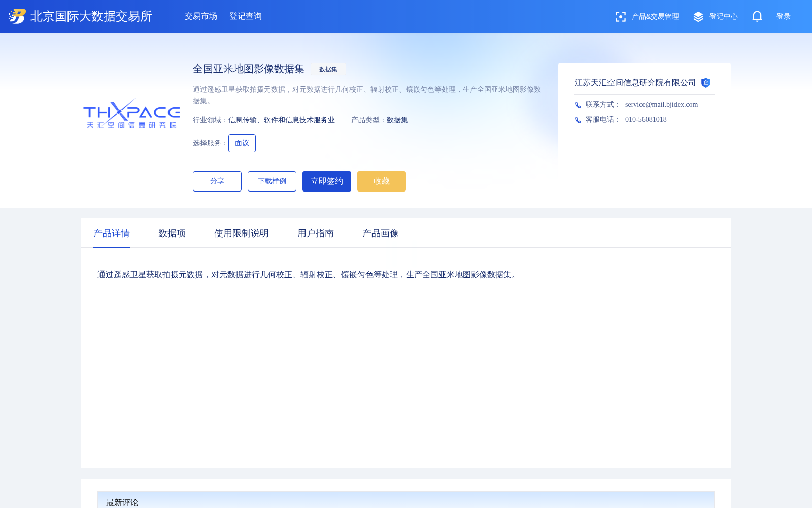Switch to the 数据项 tab
The width and height of the screenshot is (812, 508).
point(172,233)
